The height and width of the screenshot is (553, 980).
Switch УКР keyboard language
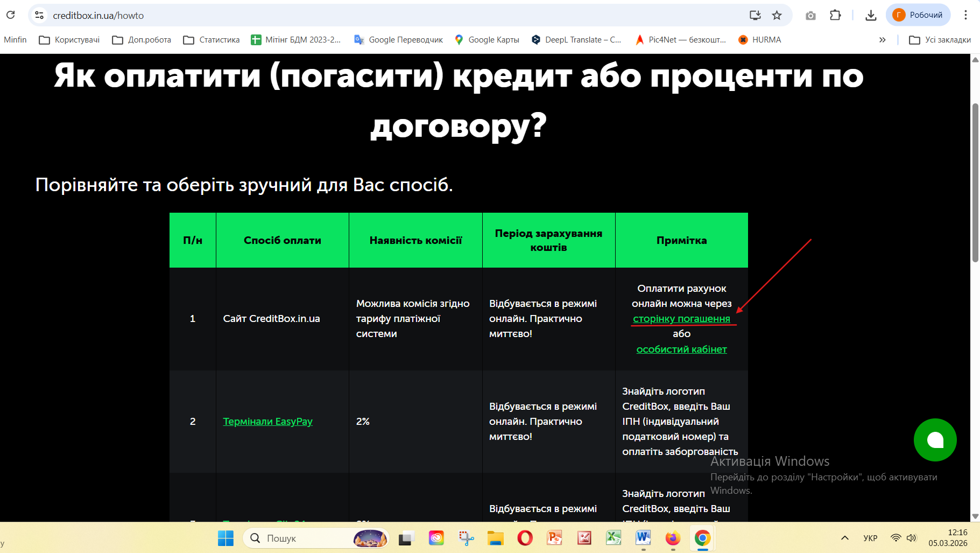[x=870, y=538]
